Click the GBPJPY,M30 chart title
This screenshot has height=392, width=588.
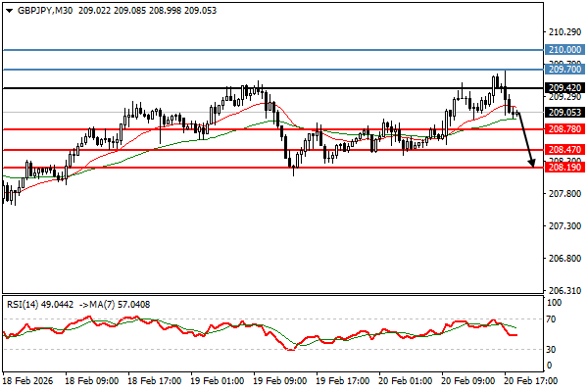pyautogui.click(x=37, y=9)
